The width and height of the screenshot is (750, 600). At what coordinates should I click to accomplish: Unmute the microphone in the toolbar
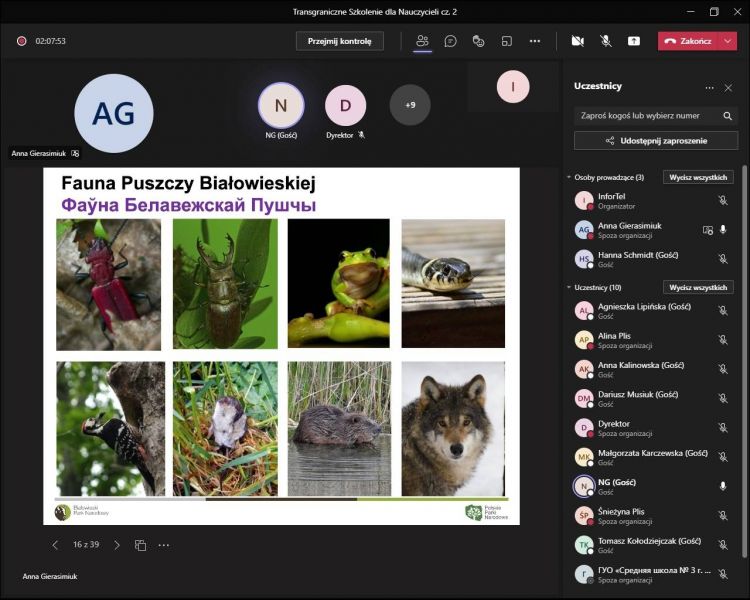605,41
